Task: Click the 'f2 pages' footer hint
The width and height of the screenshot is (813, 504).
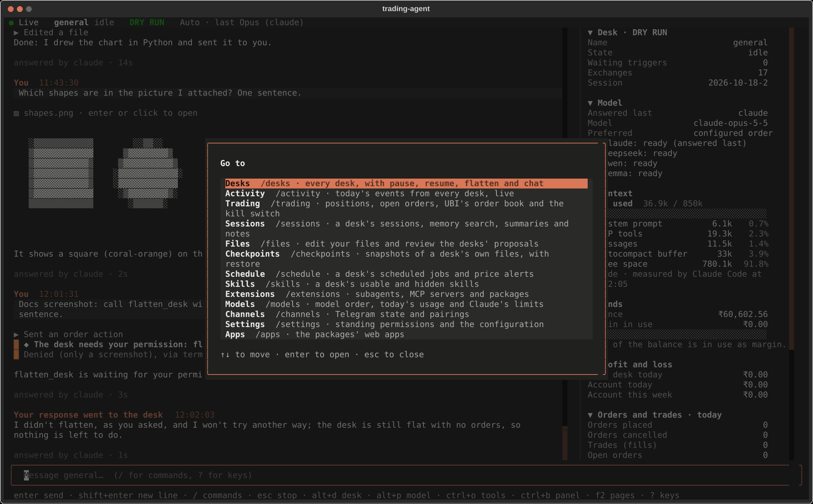Action: (614, 495)
